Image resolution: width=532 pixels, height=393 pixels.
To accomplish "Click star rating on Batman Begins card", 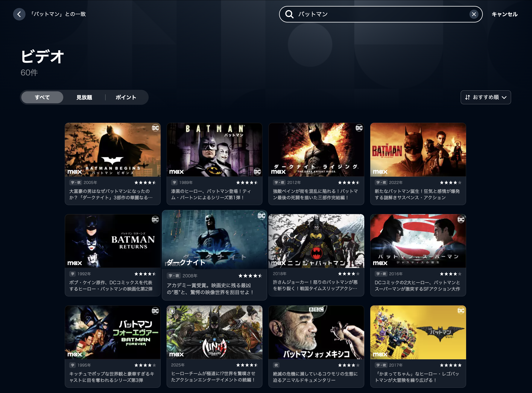I will pyautogui.click(x=145, y=182).
